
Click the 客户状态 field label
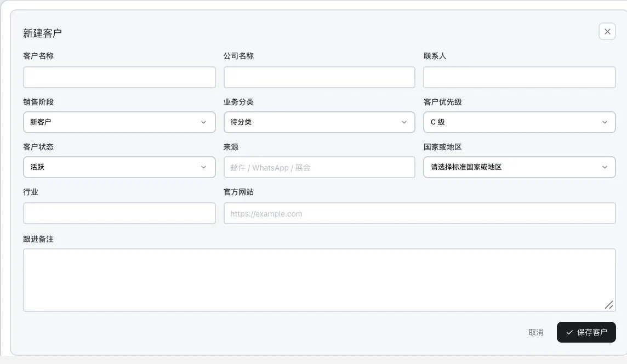point(38,147)
